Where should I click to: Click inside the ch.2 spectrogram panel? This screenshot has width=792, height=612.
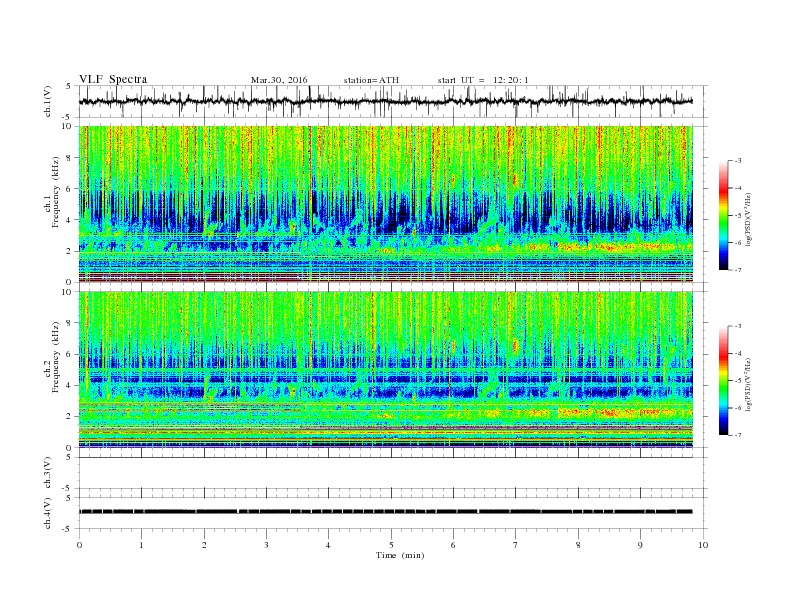386,370
